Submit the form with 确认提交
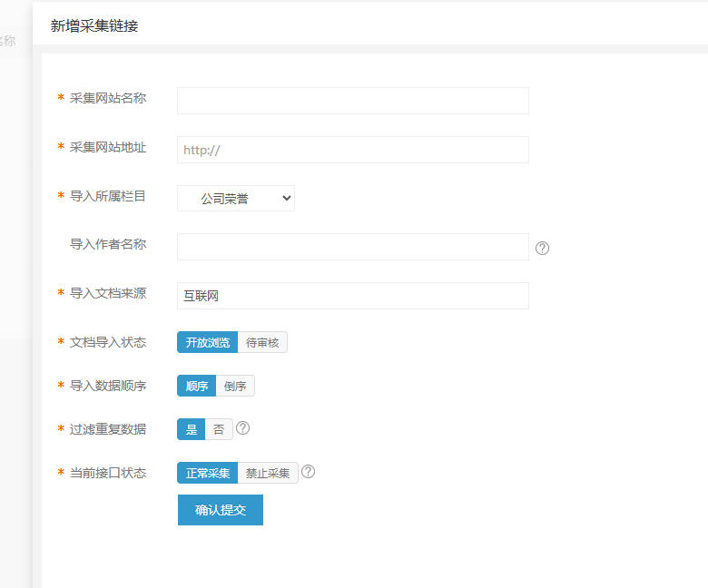 [x=221, y=510]
